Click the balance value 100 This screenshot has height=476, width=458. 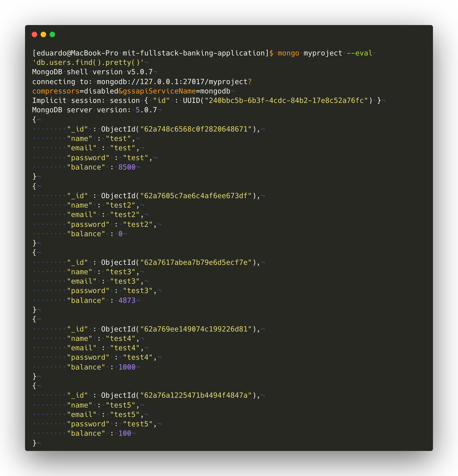(x=125, y=433)
